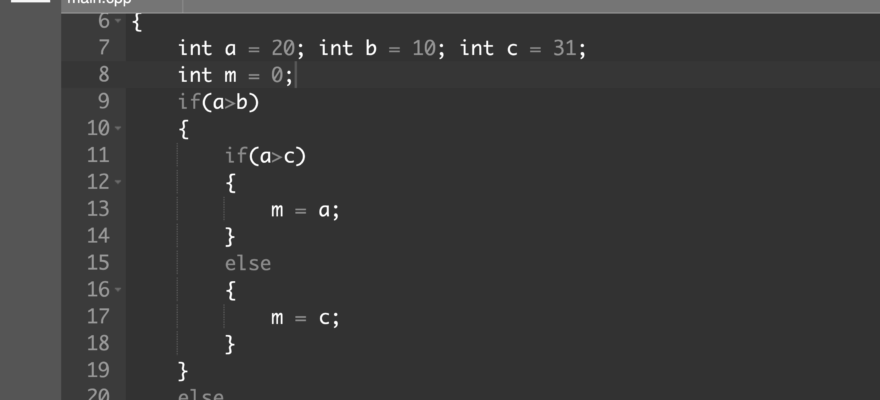Fold the else block at line 16
880x400 pixels.
point(118,290)
